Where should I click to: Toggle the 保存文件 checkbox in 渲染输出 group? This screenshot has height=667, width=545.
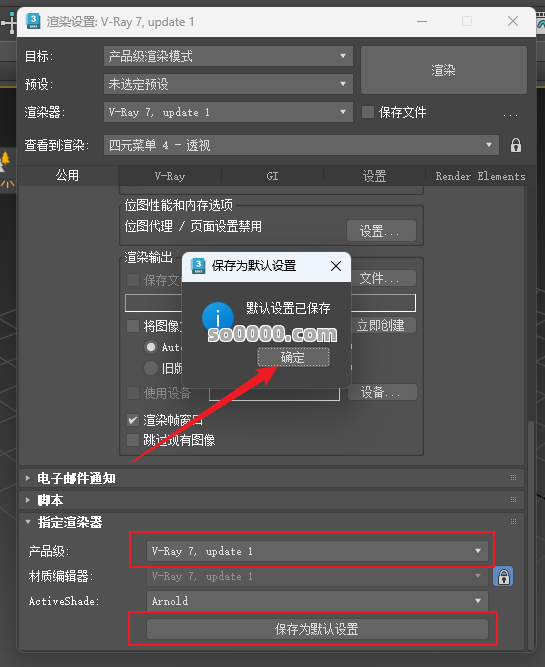tap(133, 280)
